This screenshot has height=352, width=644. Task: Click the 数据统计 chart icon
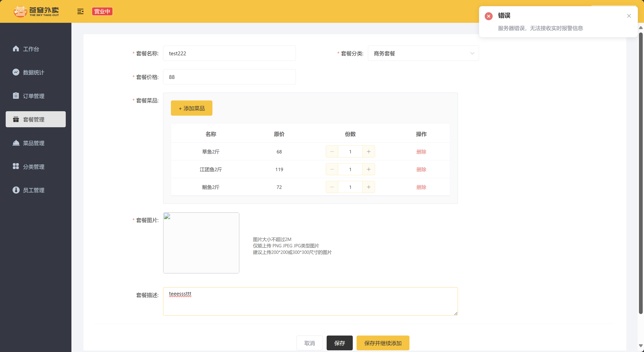point(16,72)
